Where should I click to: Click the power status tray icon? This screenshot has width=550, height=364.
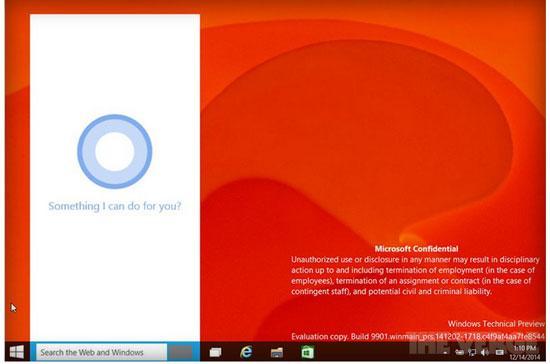point(460,352)
